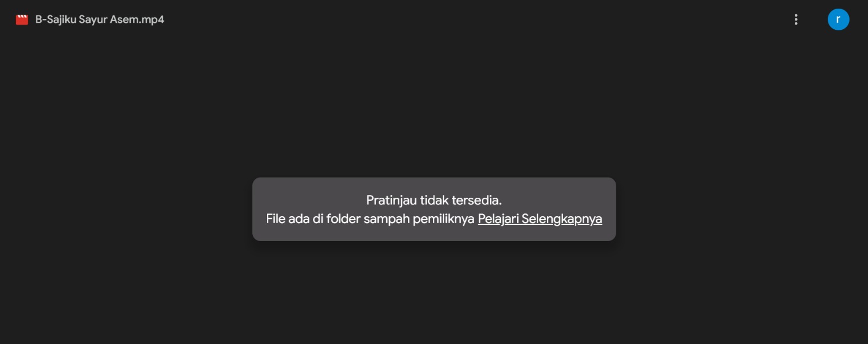Click the 'Pratinjau tidak tersedia.' message text
This screenshot has width=868, height=344.
pyautogui.click(x=434, y=200)
